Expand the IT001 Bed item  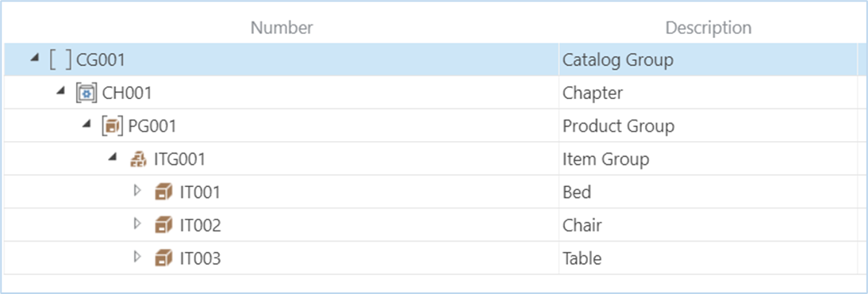(x=138, y=191)
